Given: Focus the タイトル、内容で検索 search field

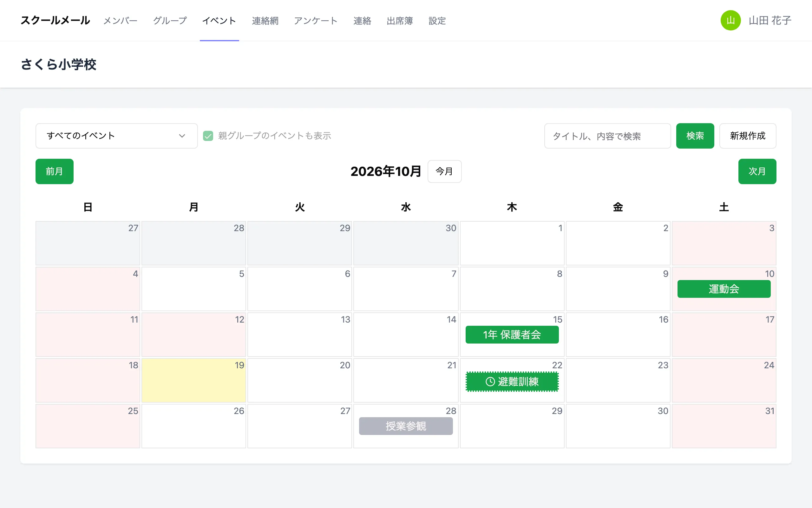Looking at the screenshot, I should point(607,136).
